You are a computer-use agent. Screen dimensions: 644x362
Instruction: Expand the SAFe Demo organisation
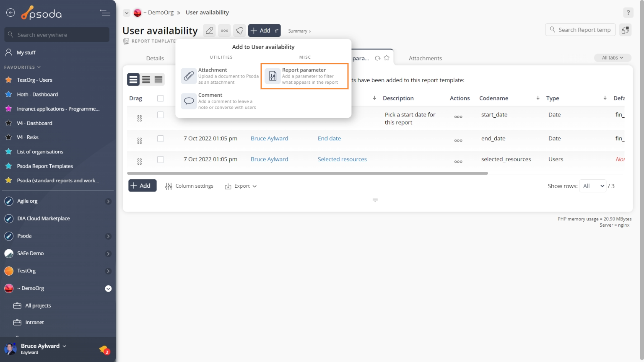click(x=108, y=254)
